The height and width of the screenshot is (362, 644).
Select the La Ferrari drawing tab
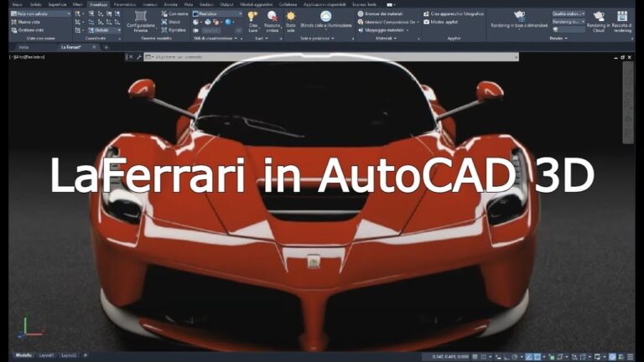pos(70,47)
